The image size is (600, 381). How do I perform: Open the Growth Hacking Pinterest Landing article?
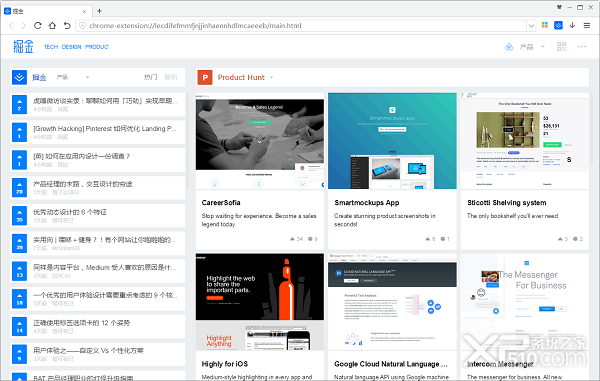point(105,129)
